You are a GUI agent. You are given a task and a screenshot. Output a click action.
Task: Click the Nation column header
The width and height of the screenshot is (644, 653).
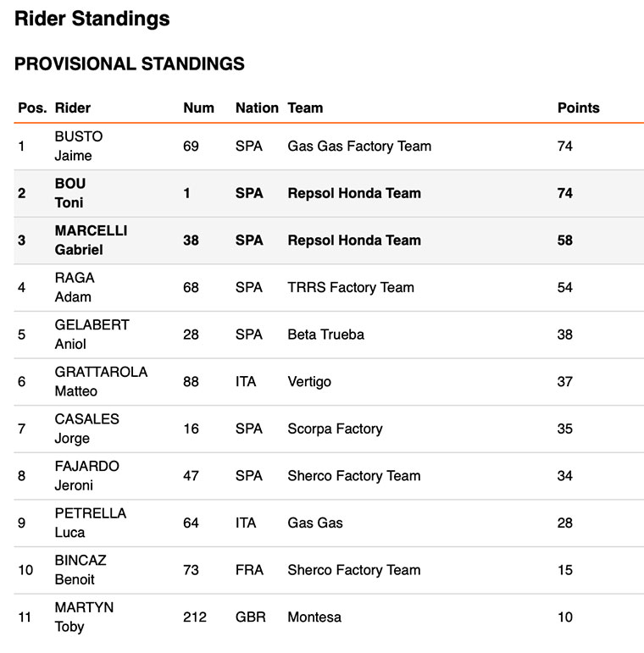click(x=257, y=108)
